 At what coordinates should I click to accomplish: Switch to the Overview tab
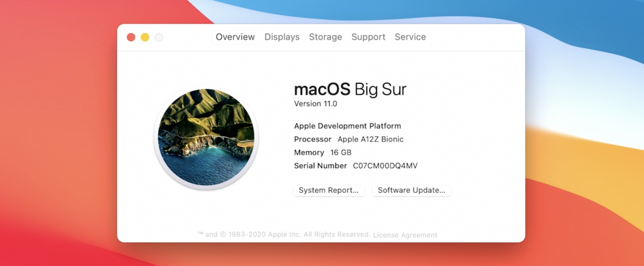(235, 37)
